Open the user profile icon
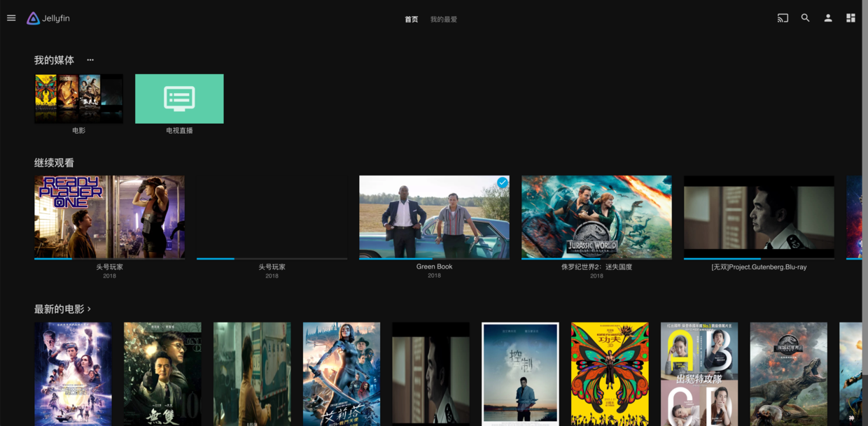The height and width of the screenshot is (426, 868). point(828,18)
